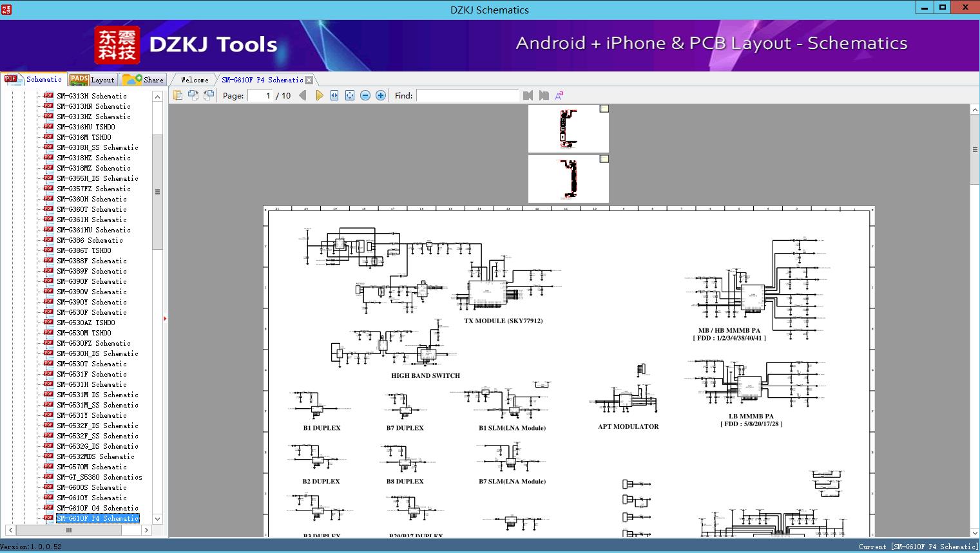Click the document view scroll-down arrow
The image size is (980, 553).
coord(974,532)
